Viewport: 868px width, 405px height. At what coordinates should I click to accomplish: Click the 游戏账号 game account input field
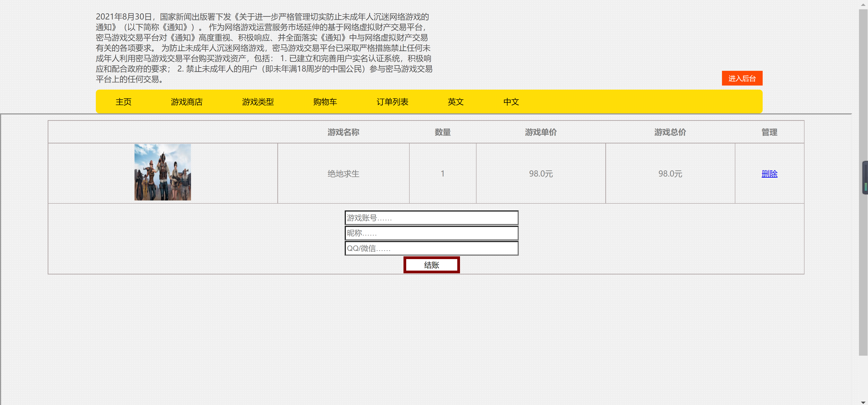pyautogui.click(x=431, y=218)
